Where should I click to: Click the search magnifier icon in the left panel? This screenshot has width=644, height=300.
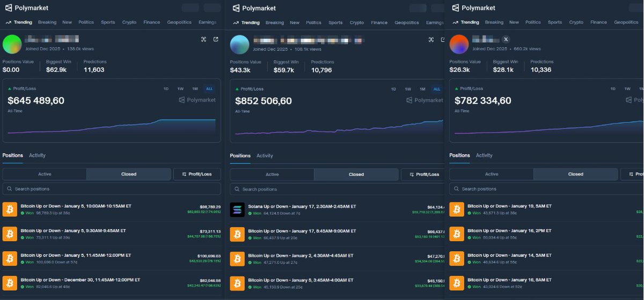[x=10, y=189]
